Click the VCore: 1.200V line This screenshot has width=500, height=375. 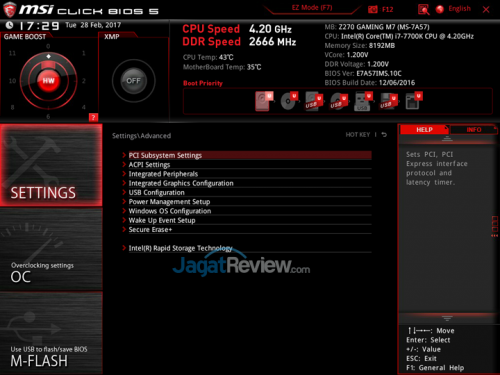(x=346, y=55)
